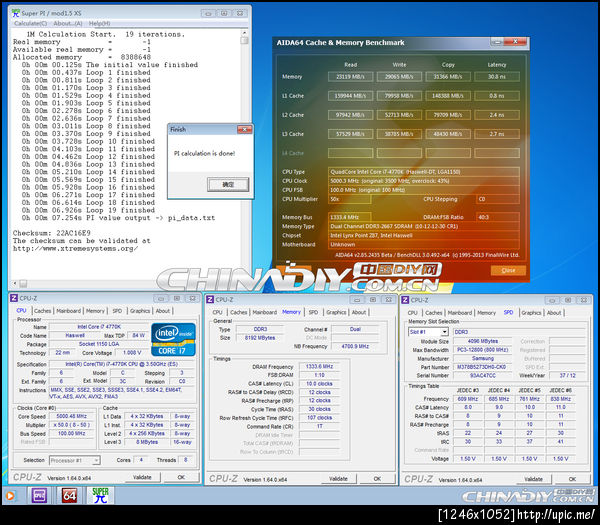
Task: Open About tab in left CPU-Z window
Action: tap(163, 311)
